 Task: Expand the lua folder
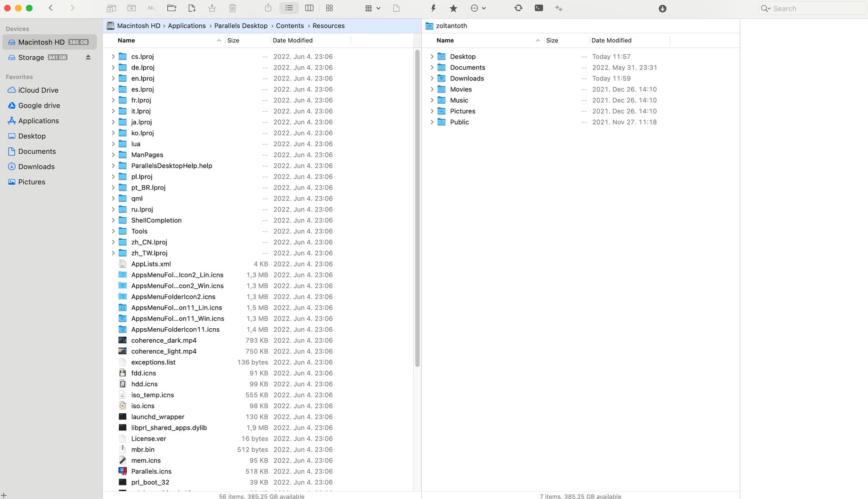click(113, 144)
